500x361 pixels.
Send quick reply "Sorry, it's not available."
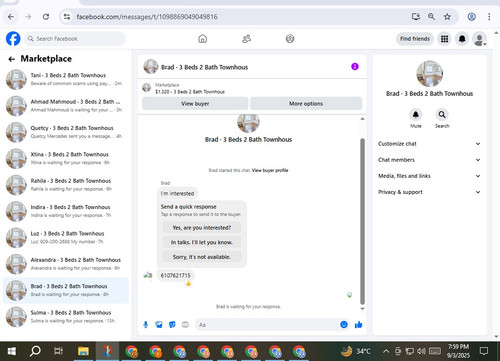202,257
